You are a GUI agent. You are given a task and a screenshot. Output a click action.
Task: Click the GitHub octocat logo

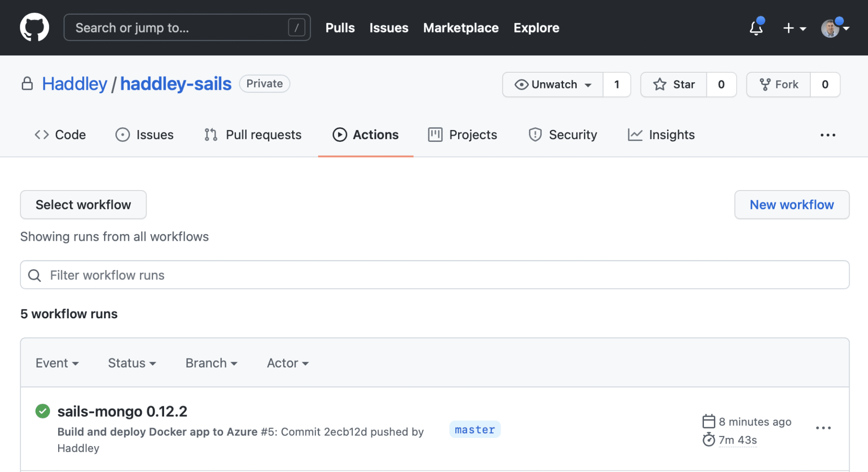[x=34, y=27]
